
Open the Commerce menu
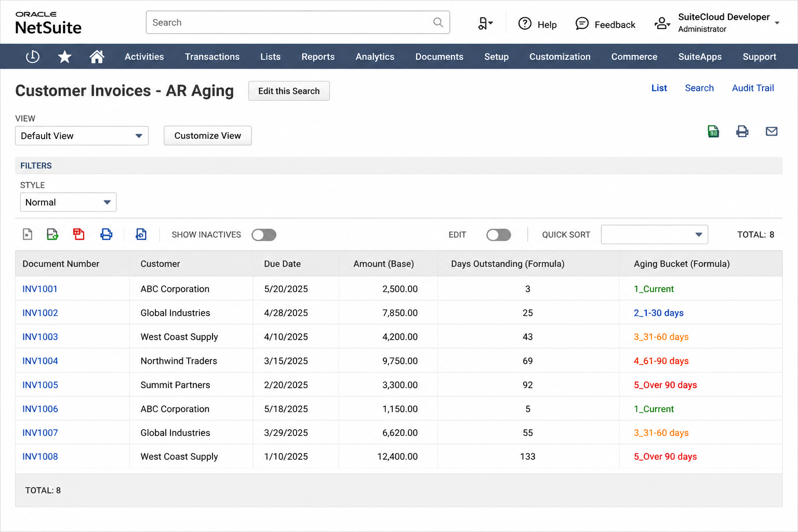coord(634,57)
